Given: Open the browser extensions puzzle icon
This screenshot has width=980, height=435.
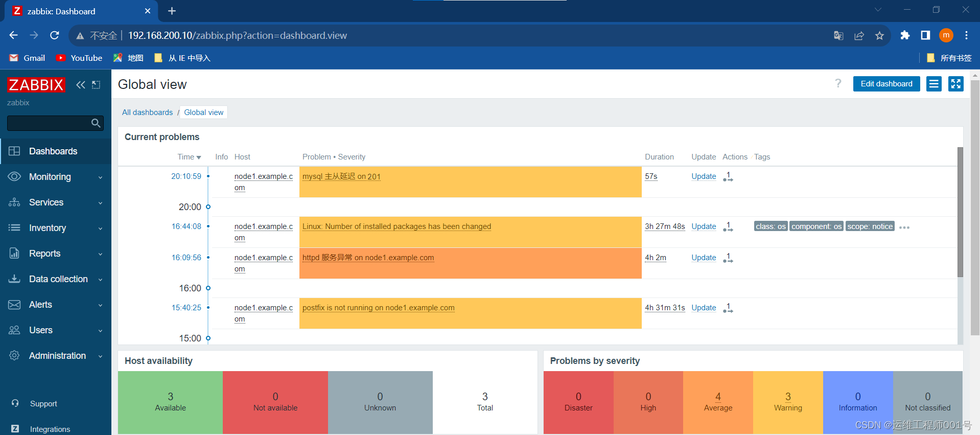Looking at the screenshot, I should [905, 35].
